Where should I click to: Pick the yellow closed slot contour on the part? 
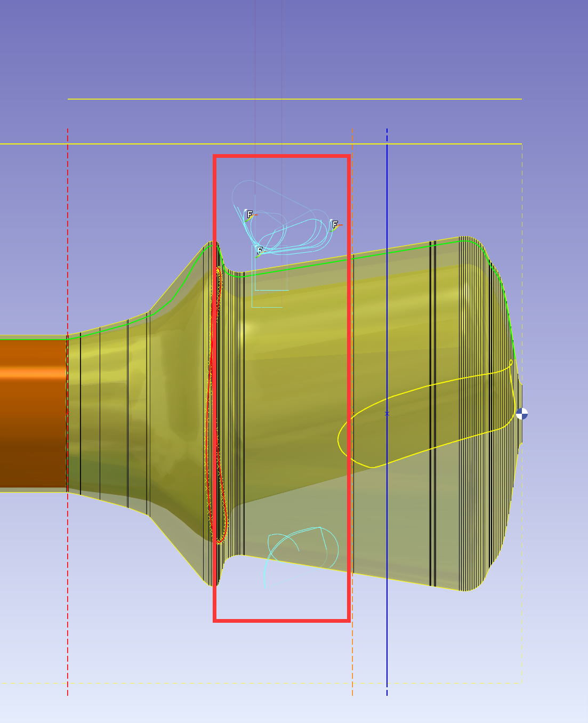tap(426, 414)
